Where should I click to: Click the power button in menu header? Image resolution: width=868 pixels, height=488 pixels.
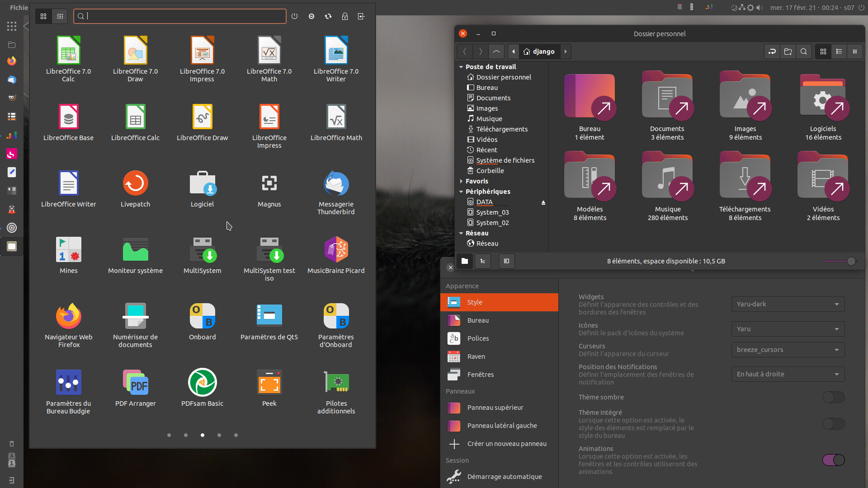294,16
